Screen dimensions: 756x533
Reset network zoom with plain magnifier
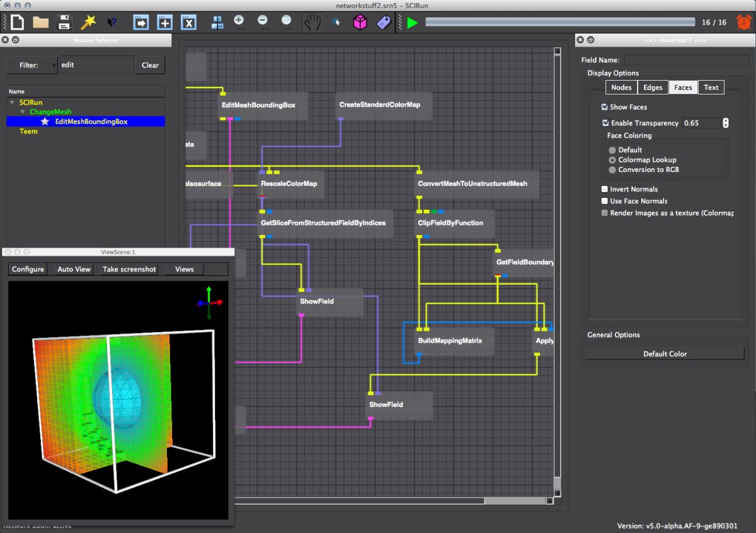point(288,22)
